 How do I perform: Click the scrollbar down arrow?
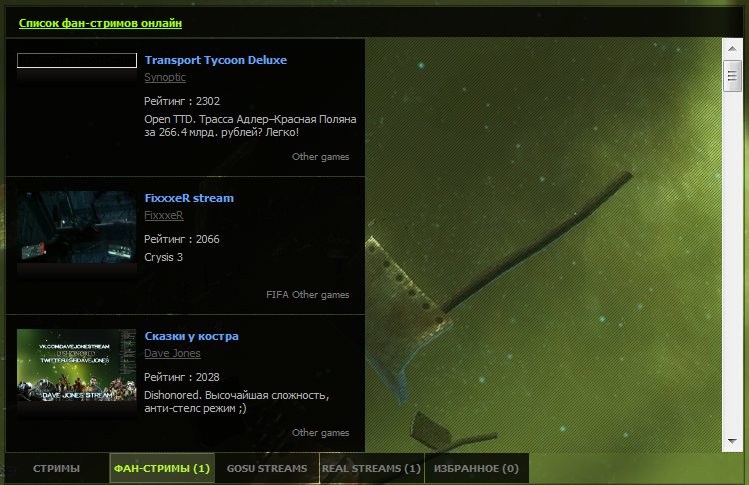pos(732,441)
